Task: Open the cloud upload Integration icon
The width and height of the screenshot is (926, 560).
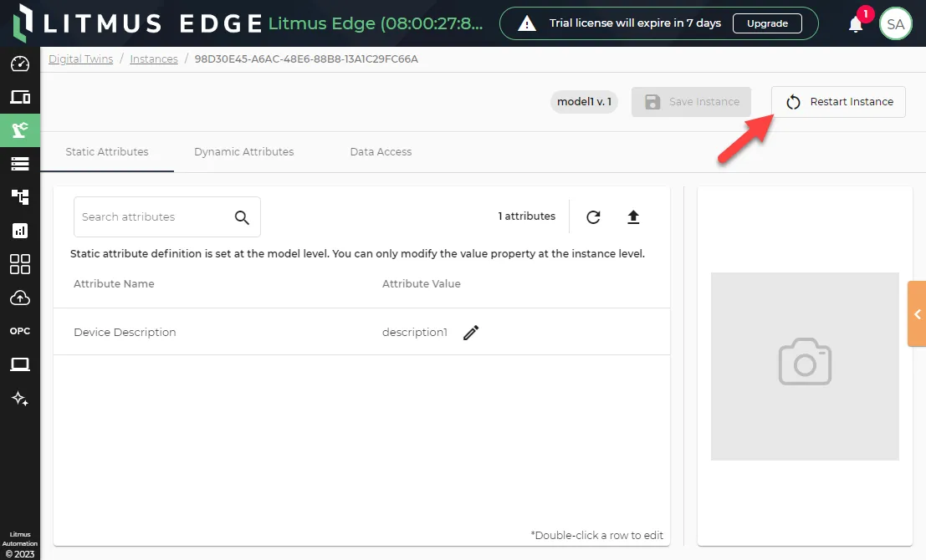Action: point(20,298)
